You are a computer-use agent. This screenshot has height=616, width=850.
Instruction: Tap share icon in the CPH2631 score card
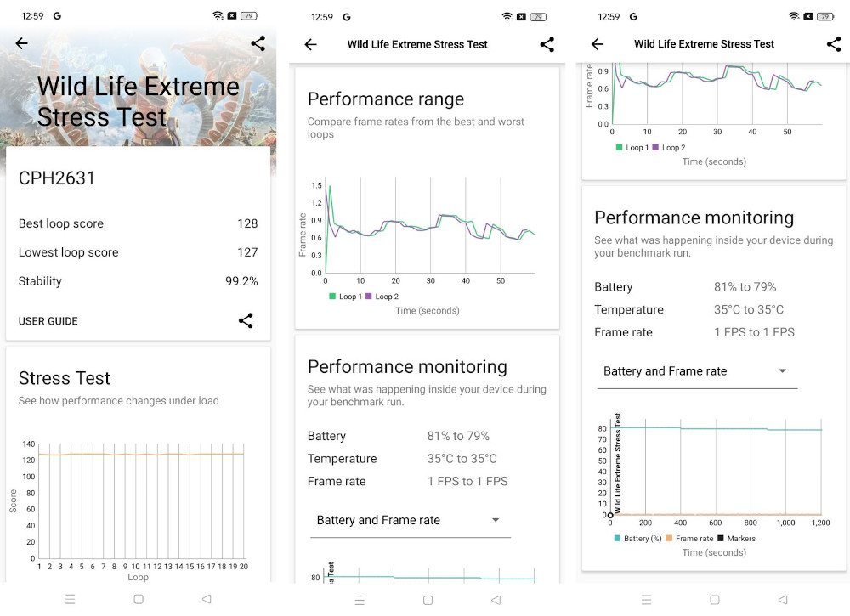(x=246, y=321)
